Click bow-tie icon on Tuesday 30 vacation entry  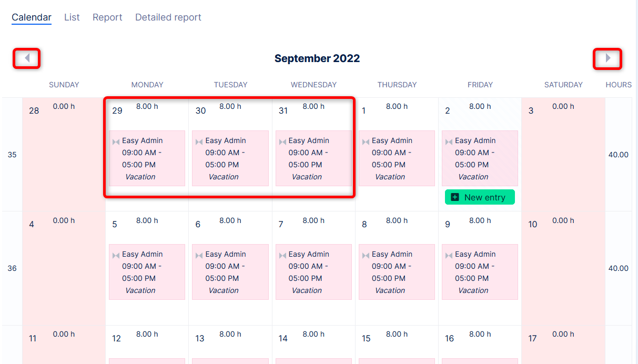[199, 141]
